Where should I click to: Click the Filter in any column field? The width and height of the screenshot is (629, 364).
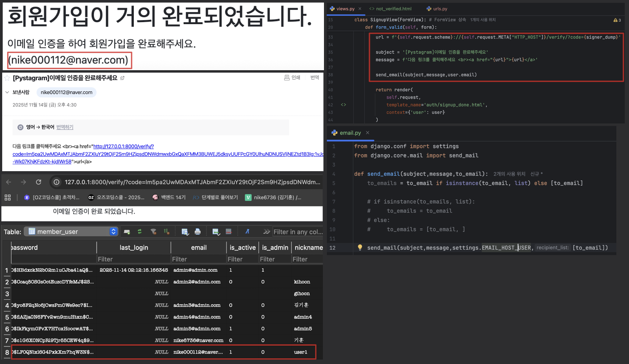[x=298, y=232]
